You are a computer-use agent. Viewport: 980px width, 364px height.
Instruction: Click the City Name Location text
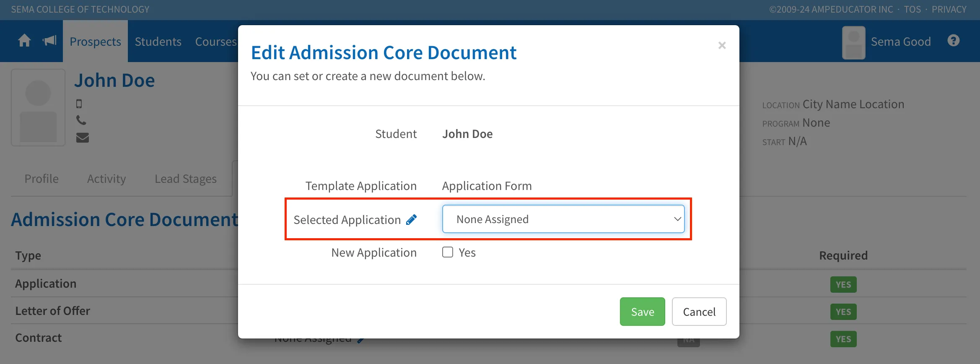(853, 104)
